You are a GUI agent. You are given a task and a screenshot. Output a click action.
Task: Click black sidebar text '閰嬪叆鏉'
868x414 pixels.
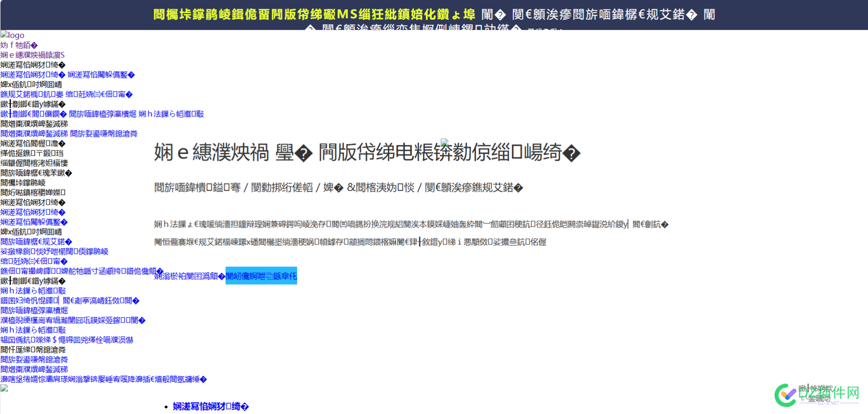pyautogui.click(x=23, y=183)
